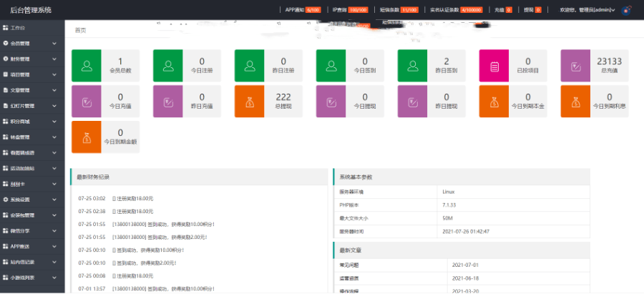Expand the 财务管理 sidebar section

[x=32, y=59]
